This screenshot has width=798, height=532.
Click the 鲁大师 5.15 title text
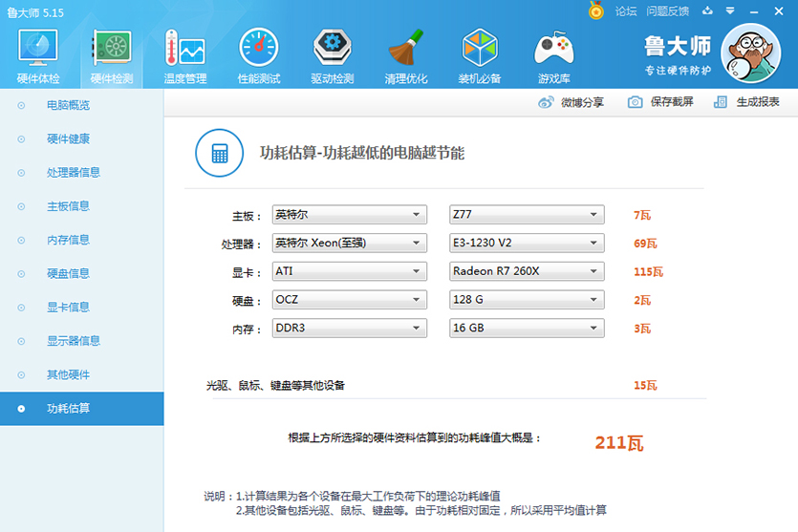click(35, 12)
